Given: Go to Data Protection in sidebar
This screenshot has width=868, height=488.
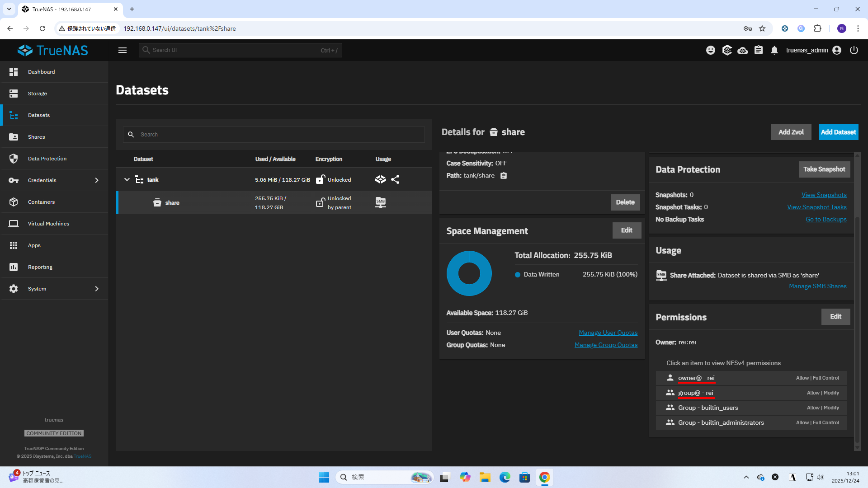Looking at the screenshot, I should (47, 159).
